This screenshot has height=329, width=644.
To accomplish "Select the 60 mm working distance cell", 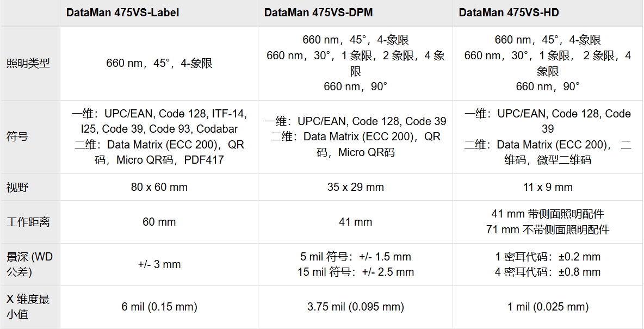I will click(x=159, y=222).
